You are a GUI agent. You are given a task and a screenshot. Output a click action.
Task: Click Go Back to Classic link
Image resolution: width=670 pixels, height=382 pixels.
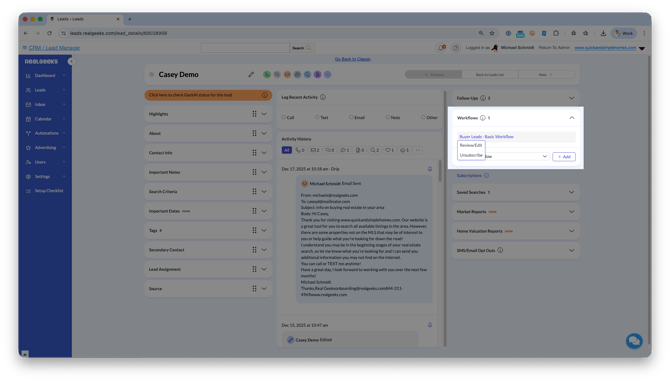(x=353, y=59)
